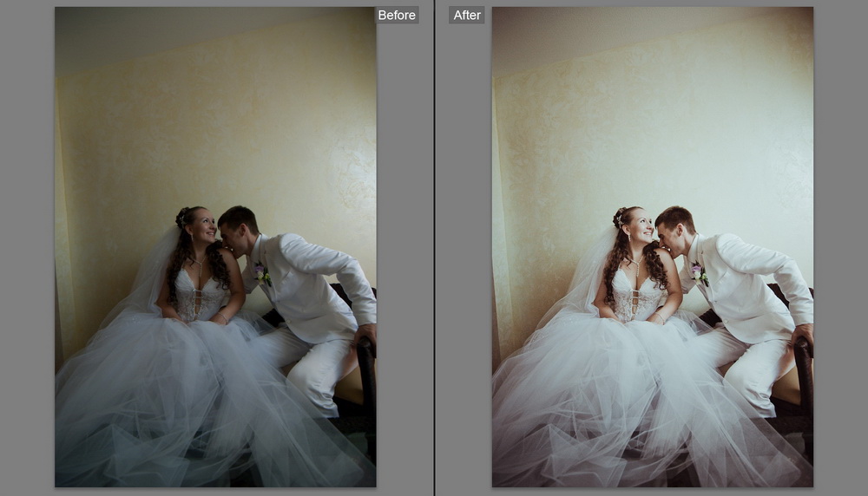
Task: Select the After photo preview
Action: [652, 247]
